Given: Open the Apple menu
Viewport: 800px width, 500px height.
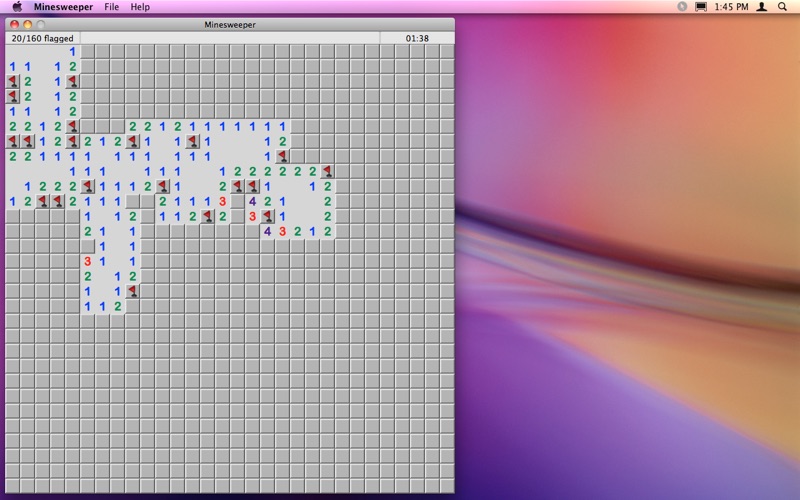Looking at the screenshot, I should pyautogui.click(x=17, y=7).
